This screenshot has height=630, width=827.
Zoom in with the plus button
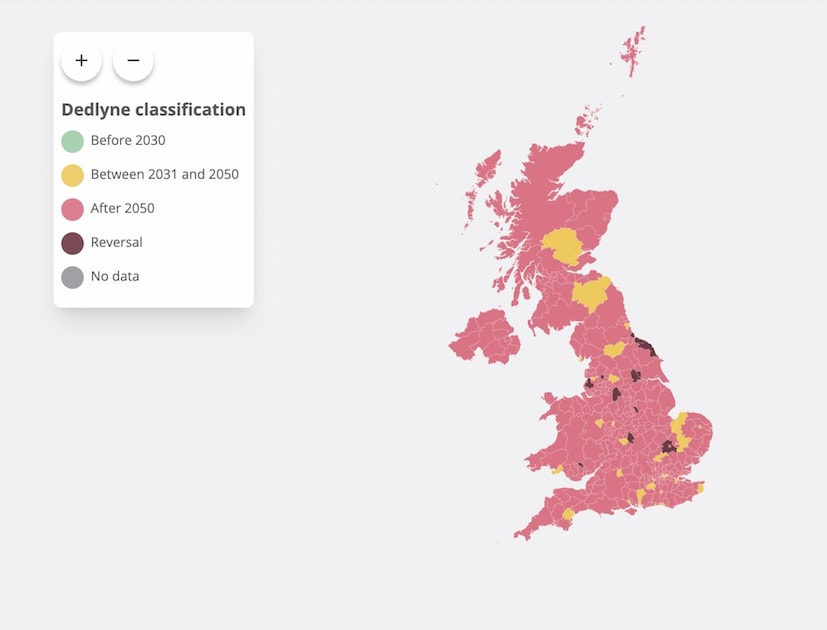point(81,61)
